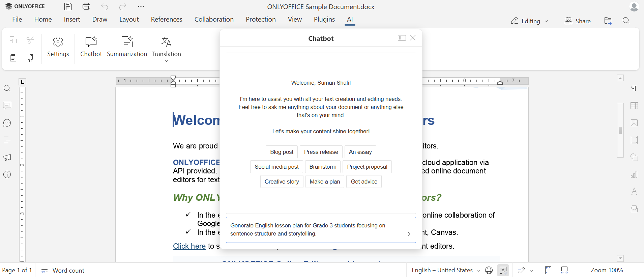Viewport: 644px width, 277px height.
Task: Switch to the Draw tab
Action: pyautogui.click(x=100, y=19)
